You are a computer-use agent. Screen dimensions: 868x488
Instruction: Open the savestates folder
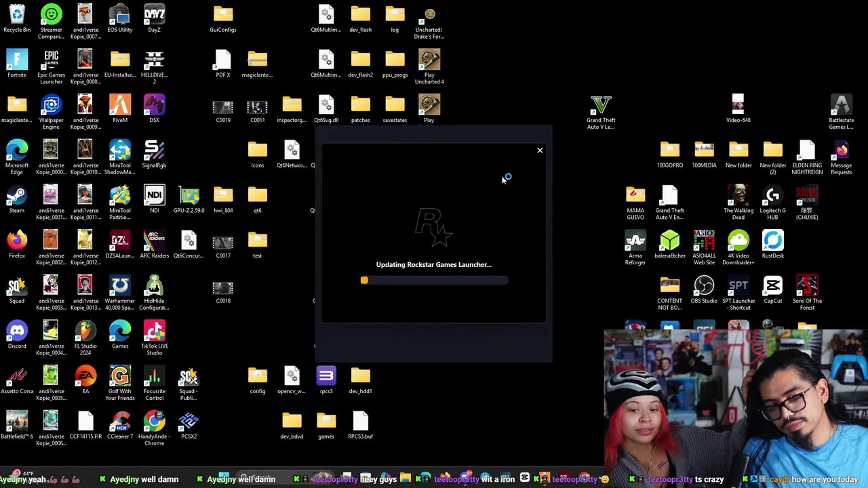point(395,109)
